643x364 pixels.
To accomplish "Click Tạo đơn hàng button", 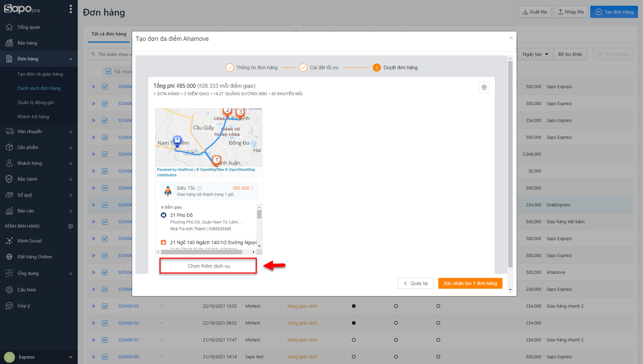I will point(614,12).
